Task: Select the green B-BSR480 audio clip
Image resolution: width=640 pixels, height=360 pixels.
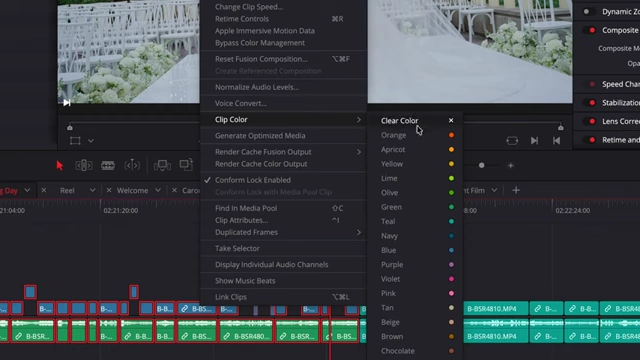Action: [246, 330]
